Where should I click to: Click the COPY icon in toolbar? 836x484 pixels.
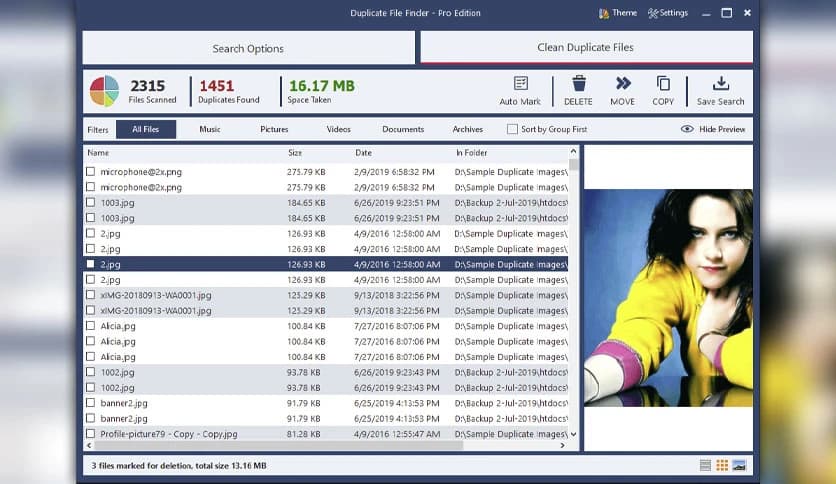[x=663, y=84]
